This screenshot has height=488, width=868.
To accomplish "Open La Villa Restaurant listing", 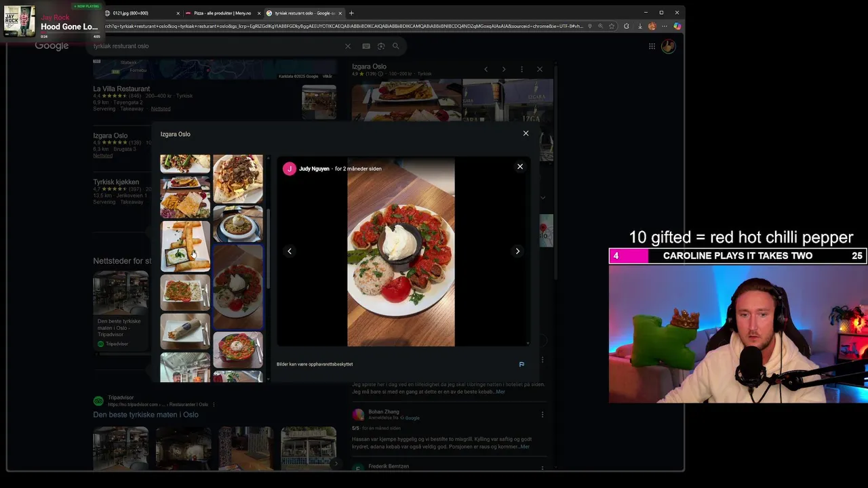I will click(x=121, y=89).
